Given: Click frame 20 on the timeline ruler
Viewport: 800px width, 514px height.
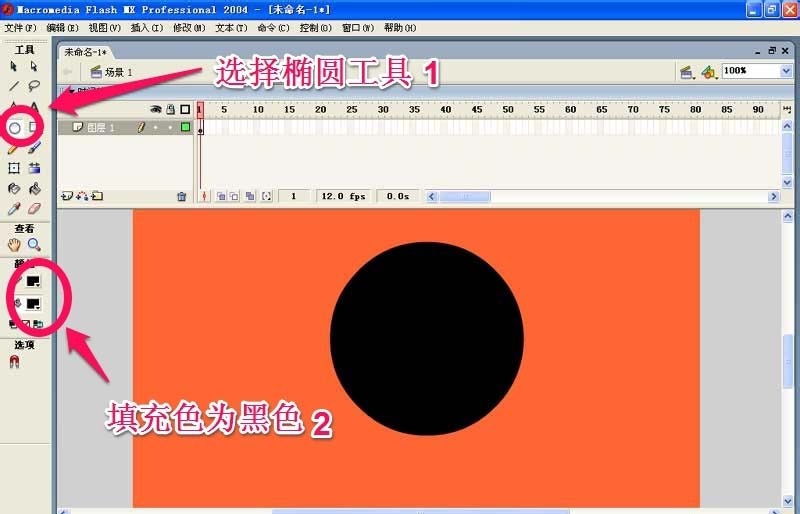Looking at the screenshot, I should pos(321,110).
